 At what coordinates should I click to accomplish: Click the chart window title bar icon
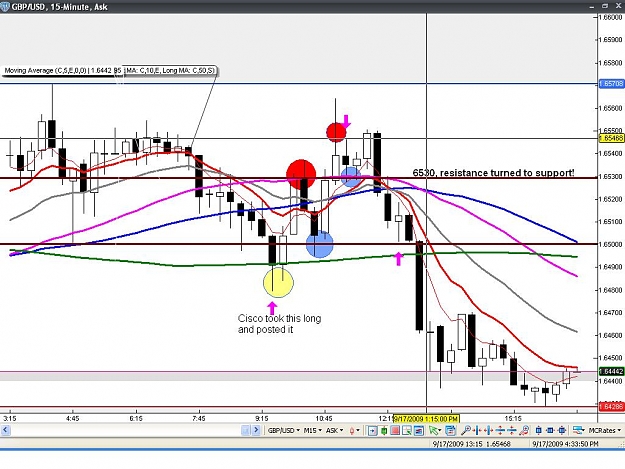tap(5, 7)
